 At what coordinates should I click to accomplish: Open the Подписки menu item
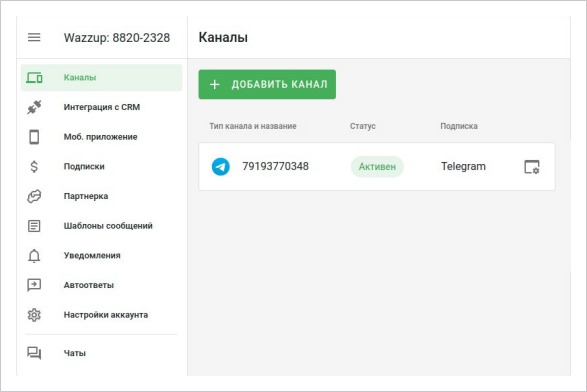coord(101,166)
